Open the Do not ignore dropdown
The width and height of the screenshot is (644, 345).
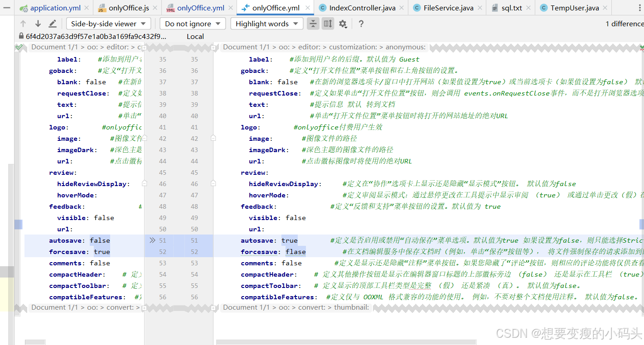[192, 24]
